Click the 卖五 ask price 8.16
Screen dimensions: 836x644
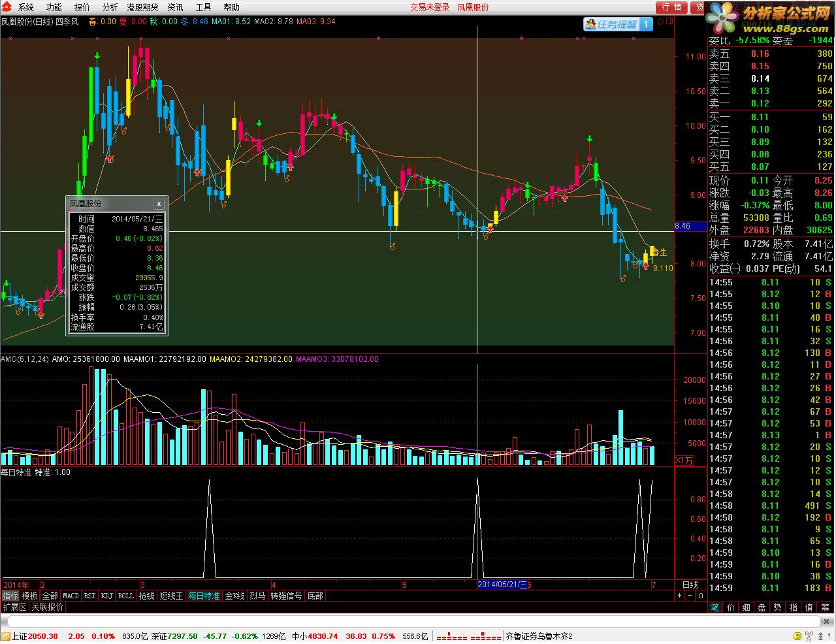pos(760,54)
